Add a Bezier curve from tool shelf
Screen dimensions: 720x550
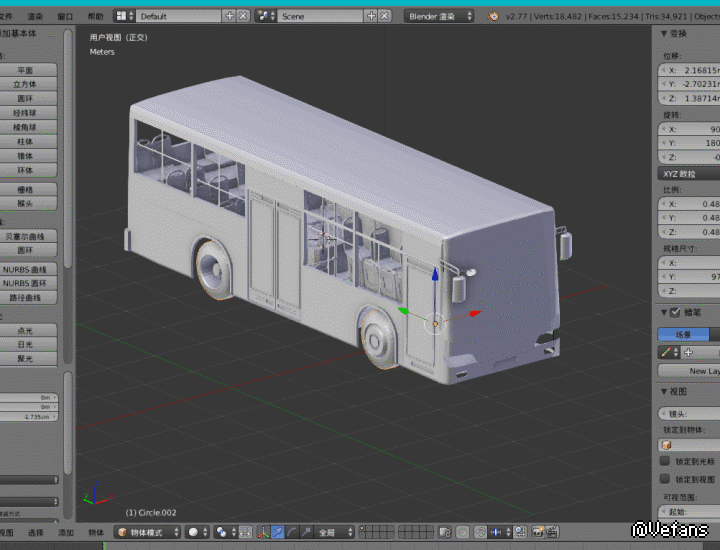25,236
